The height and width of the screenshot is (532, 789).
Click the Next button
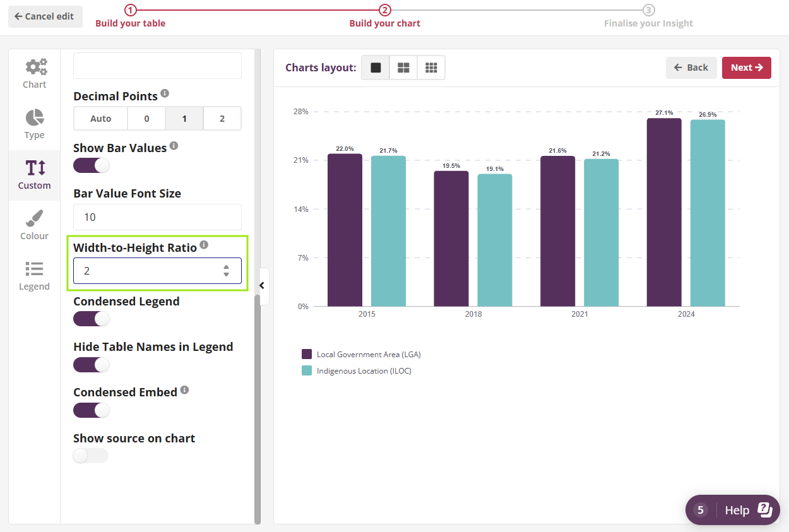[746, 68]
